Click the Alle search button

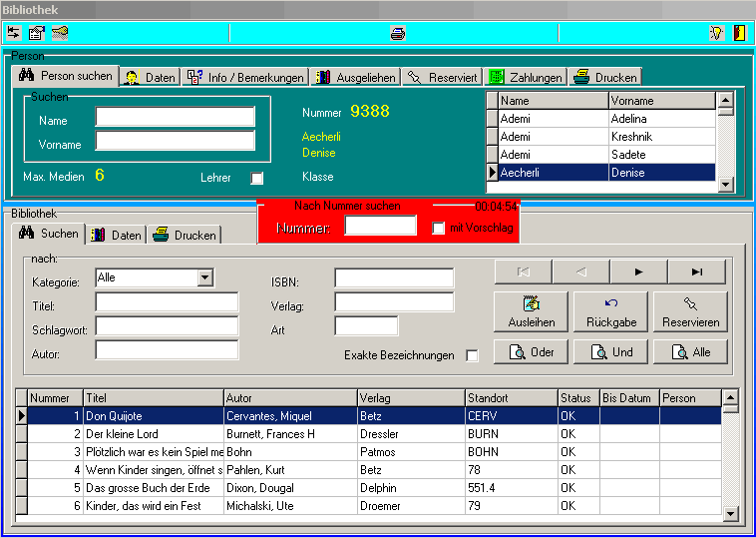point(690,352)
